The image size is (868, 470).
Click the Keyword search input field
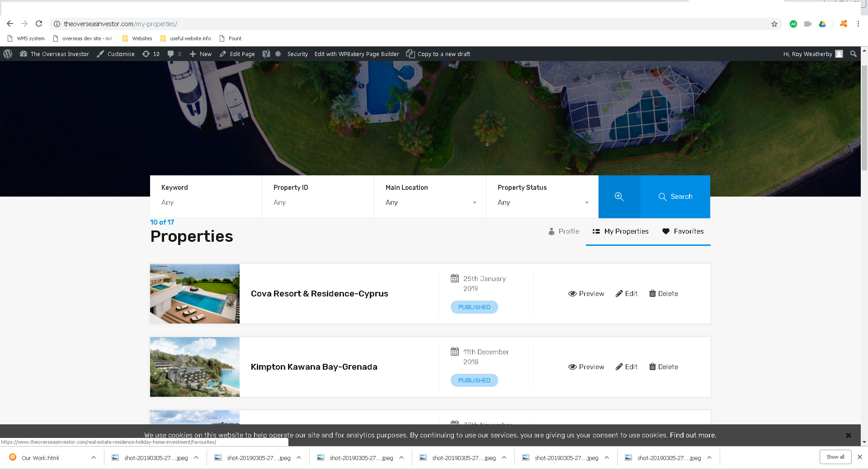click(206, 202)
